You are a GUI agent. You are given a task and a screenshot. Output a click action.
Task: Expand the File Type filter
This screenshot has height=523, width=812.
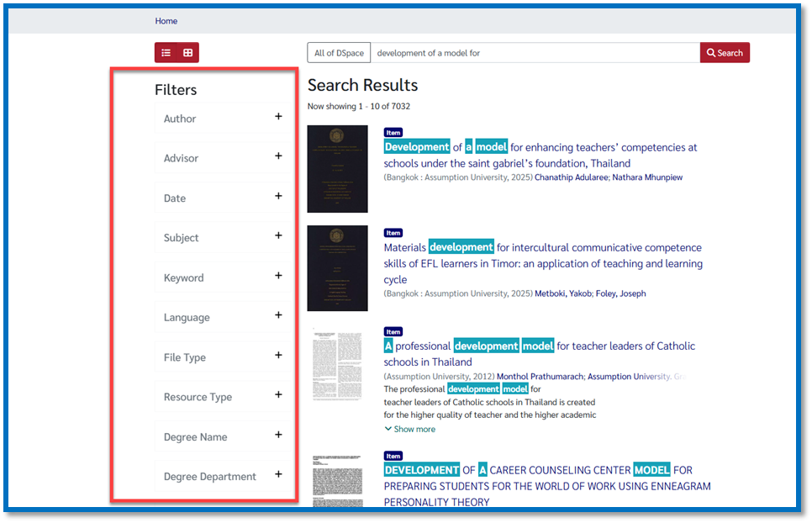point(278,356)
